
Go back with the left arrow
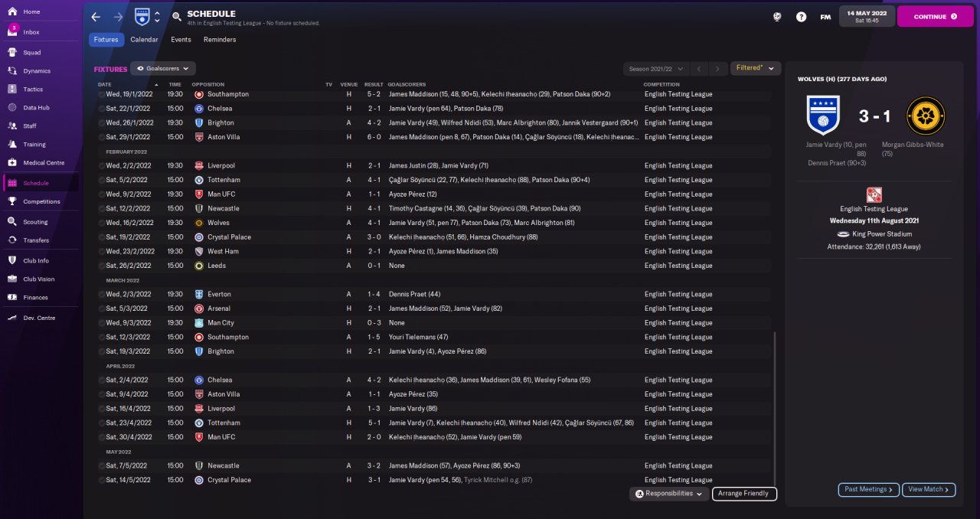pos(96,16)
